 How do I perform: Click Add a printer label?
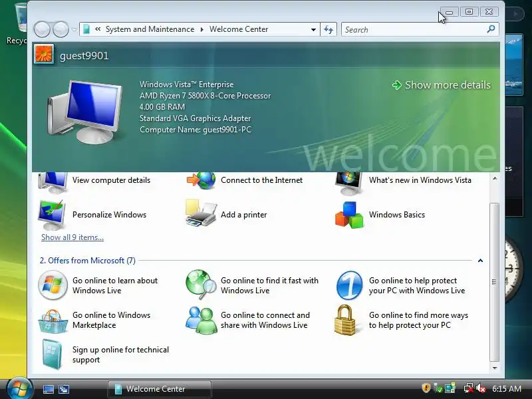pos(243,215)
